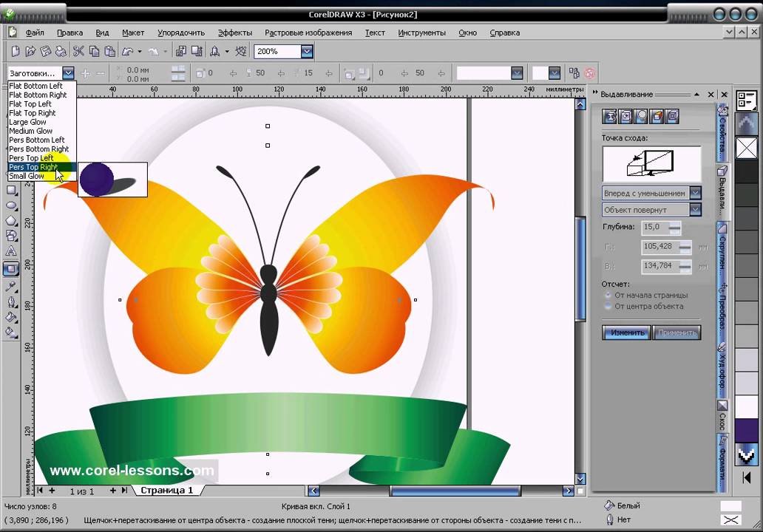Image resolution: width=763 pixels, height=532 pixels.
Task: Select the Polygon tool
Action: (x=11, y=221)
